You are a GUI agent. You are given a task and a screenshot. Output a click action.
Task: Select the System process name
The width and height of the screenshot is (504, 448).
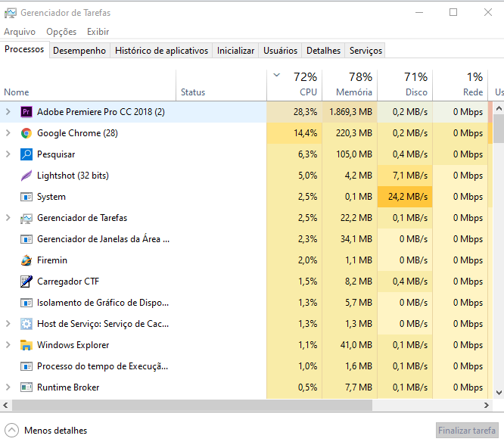point(51,197)
